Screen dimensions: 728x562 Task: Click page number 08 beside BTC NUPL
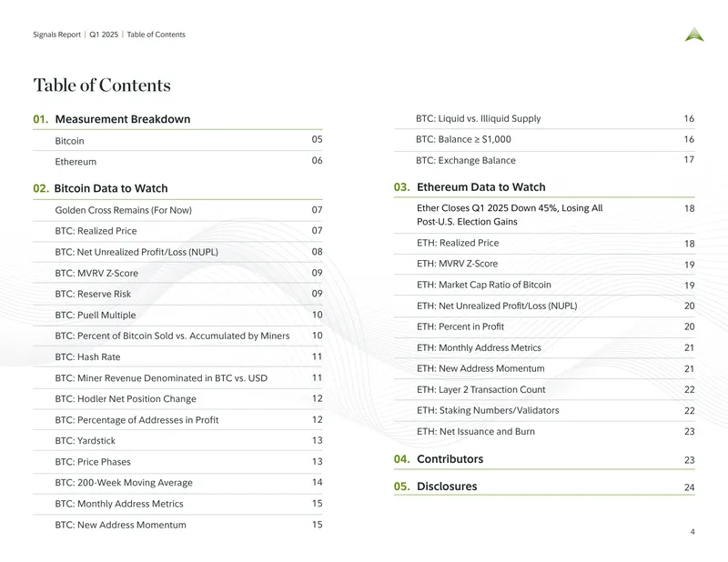317,252
